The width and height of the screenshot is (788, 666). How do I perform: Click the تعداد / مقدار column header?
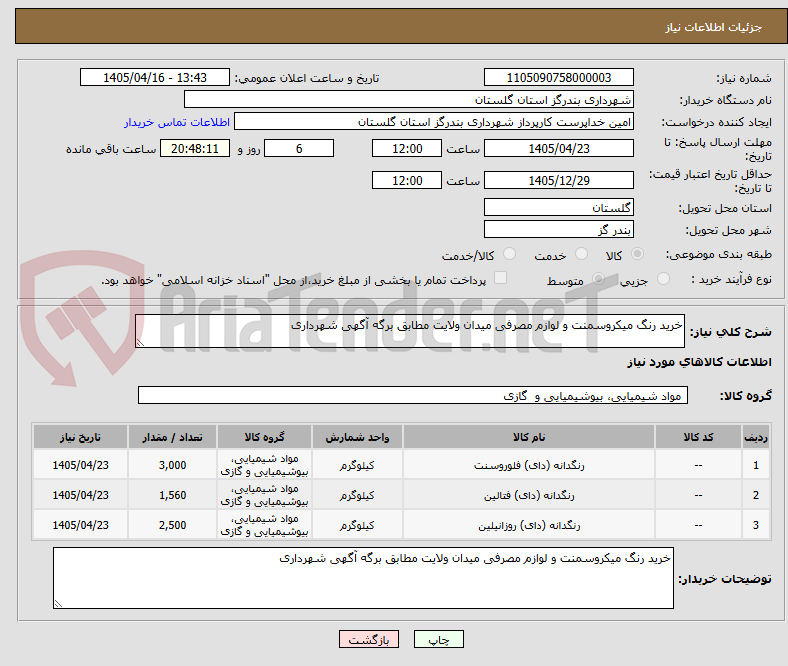pos(172,437)
